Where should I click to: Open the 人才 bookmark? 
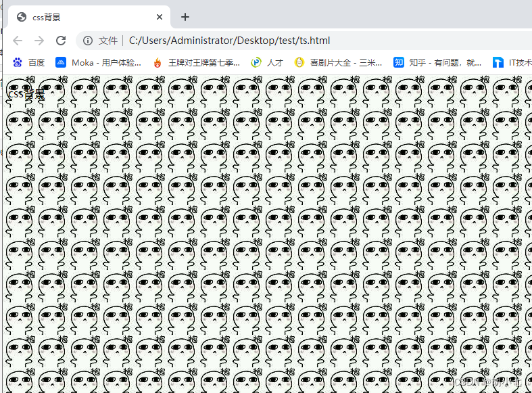[x=267, y=62]
